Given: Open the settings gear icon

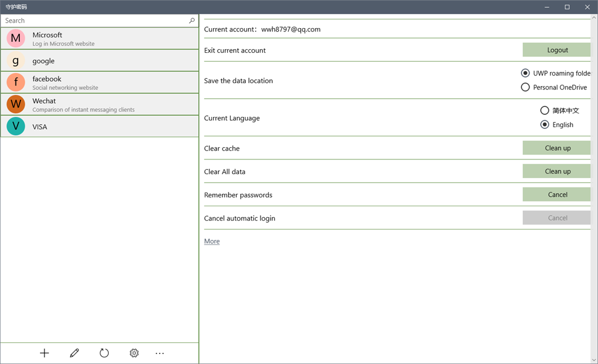Looking at the screenshot, I should coord(134,353).
